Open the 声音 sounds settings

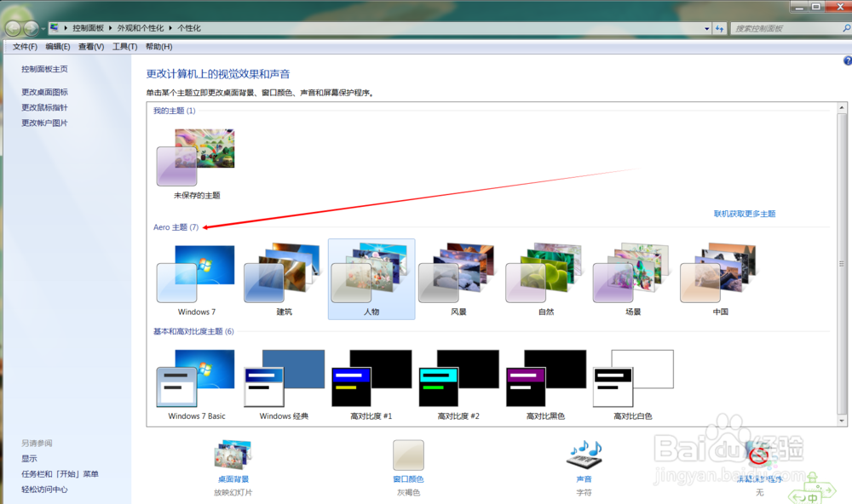tap(584, 455)
